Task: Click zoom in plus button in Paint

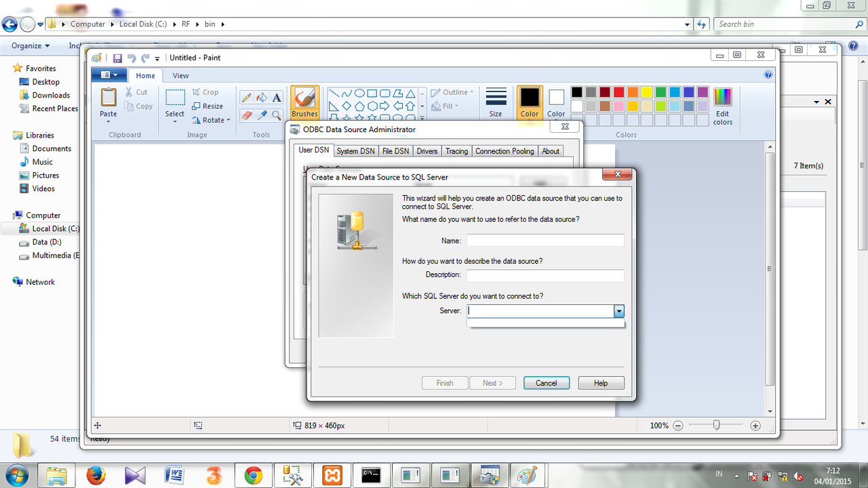Action: pos(755,426)
